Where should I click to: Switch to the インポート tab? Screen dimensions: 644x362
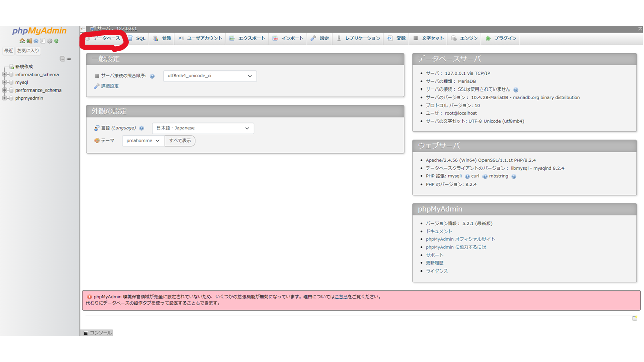[x=288, y=38]
